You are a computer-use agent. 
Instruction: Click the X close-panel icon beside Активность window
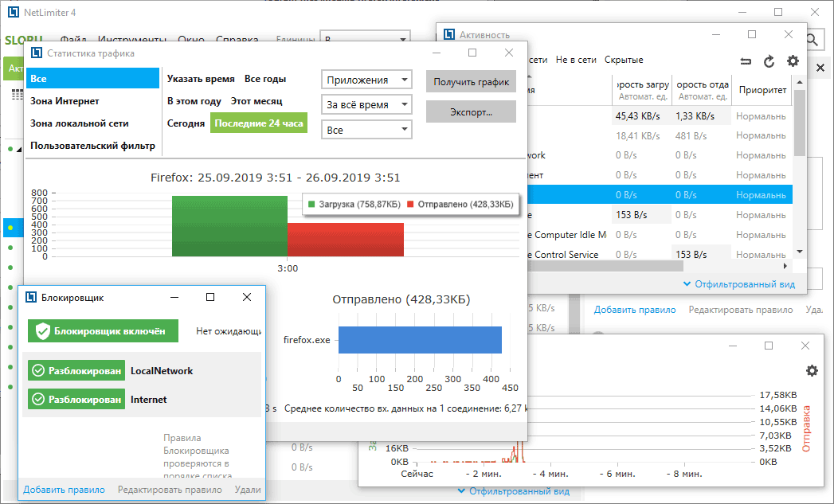[820, 68]
